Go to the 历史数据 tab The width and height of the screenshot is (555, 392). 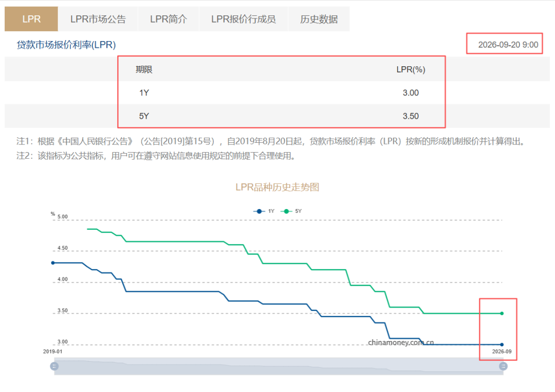319,19
